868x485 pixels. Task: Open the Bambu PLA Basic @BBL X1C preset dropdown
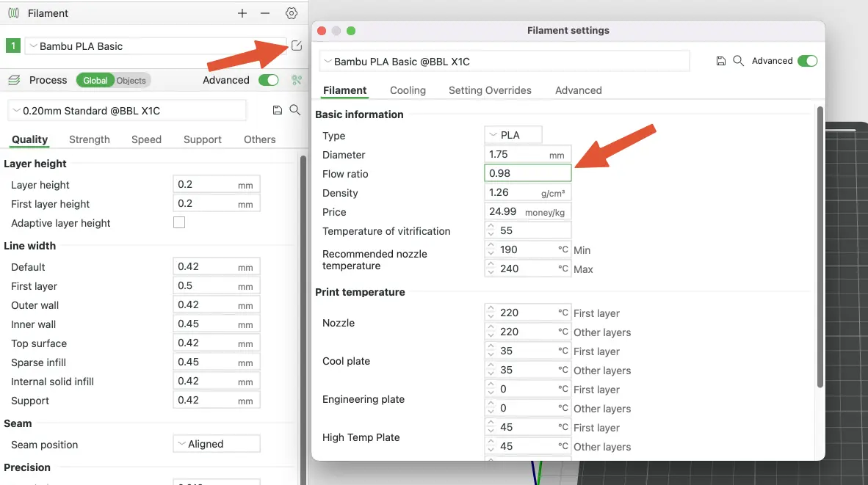click(x=504, y=62)
